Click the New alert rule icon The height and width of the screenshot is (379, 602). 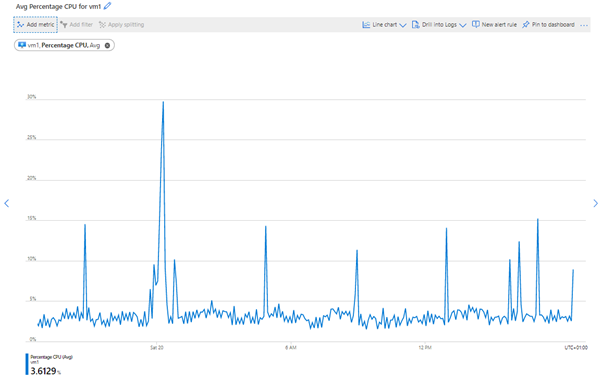(475, 24)
